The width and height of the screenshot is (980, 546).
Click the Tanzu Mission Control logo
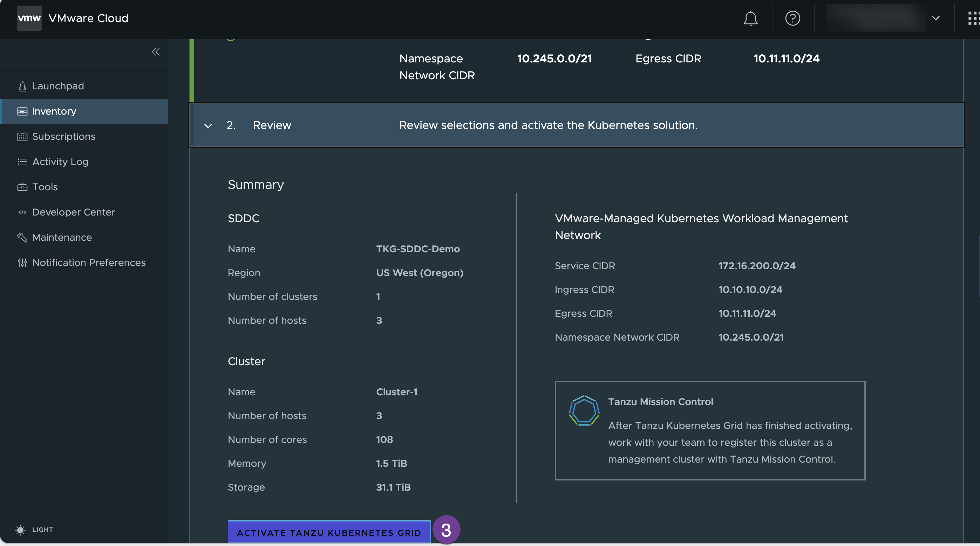pyautogui.click(x=584, y=410)
